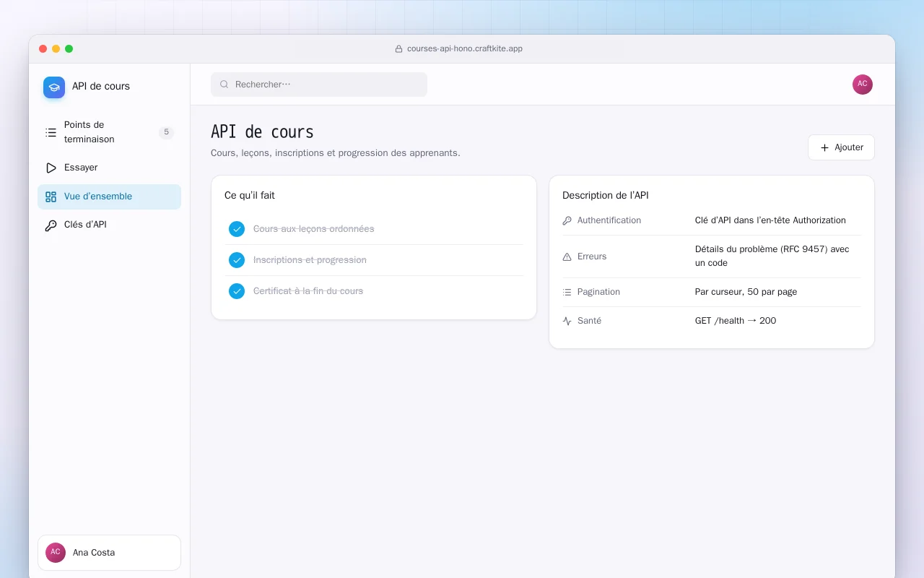Click the pulse icon next to Santé
924x578 pixels.
click(567, 321)
